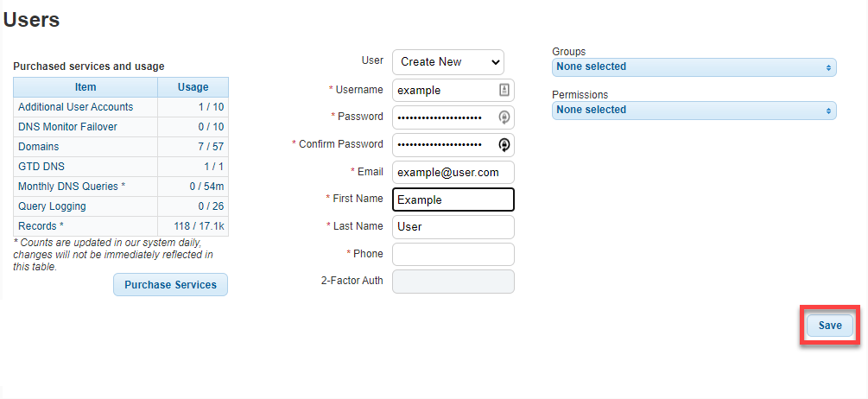Click the Usage column header
Viewport: 868px width, 399px height.
pos(193,87)
